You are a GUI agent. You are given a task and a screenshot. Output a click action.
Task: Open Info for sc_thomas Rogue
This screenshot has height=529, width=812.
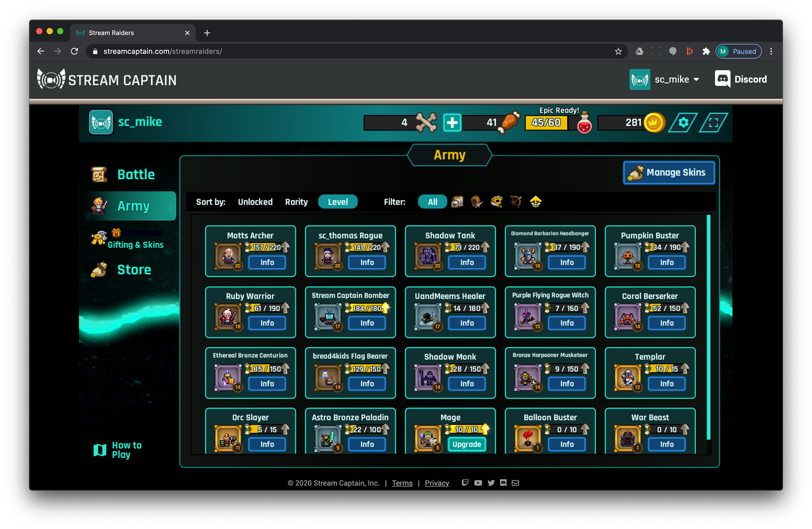click(x=367, y=262)
